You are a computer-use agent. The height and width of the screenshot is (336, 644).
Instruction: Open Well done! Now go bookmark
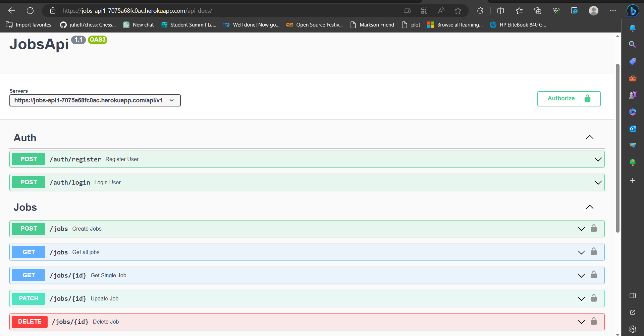tap(252, 25)
